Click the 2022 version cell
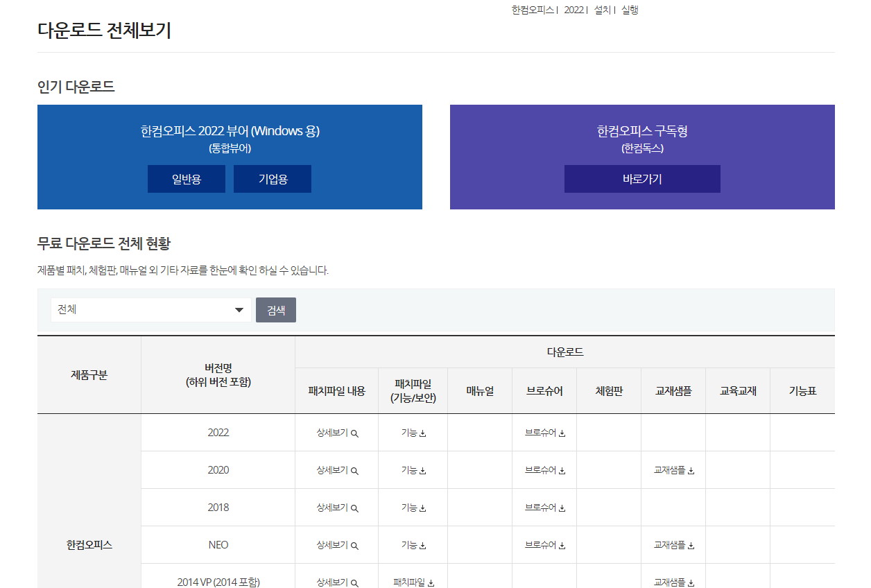 pyautogui.click(x=218, y=433)
